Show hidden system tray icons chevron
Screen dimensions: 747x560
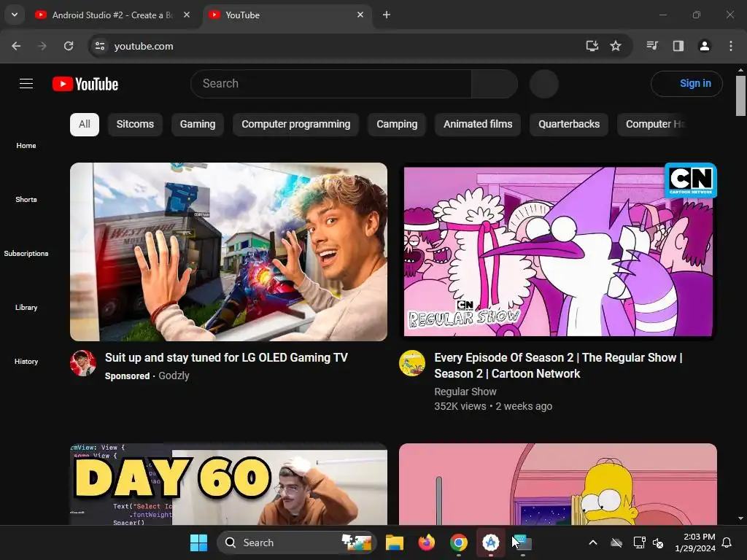[593, 542]
